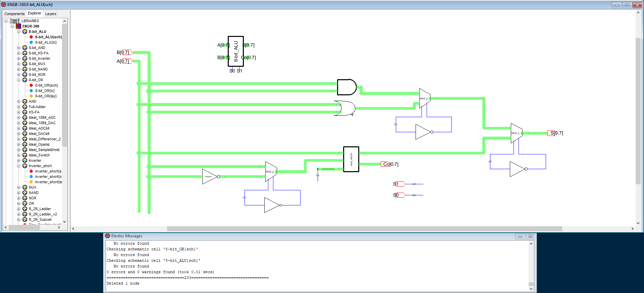The height and width of the screenshot is (293, 644).
Task: Select the inverter left of bottom MUX_2
Action: (x=211, y=177)
